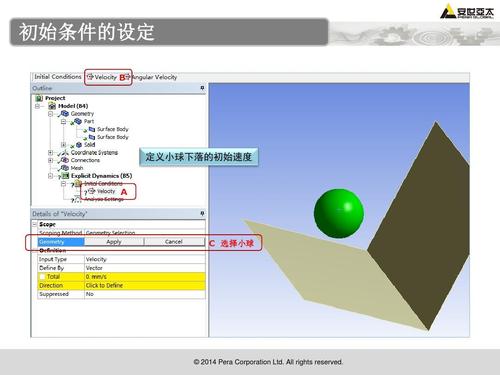This screenshot has width=500, height=375.
Task: Collapse the Initial Conditions branch
Action: 63,183
